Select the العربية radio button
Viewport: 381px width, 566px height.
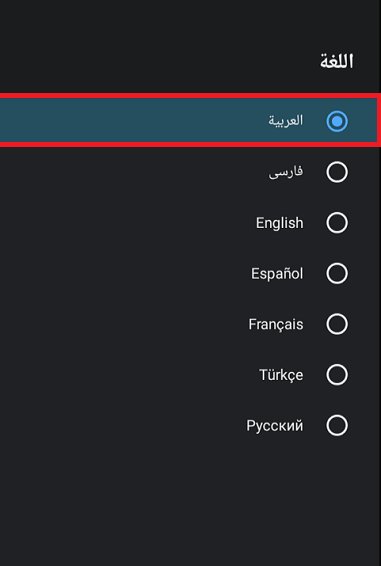(337, 121)
